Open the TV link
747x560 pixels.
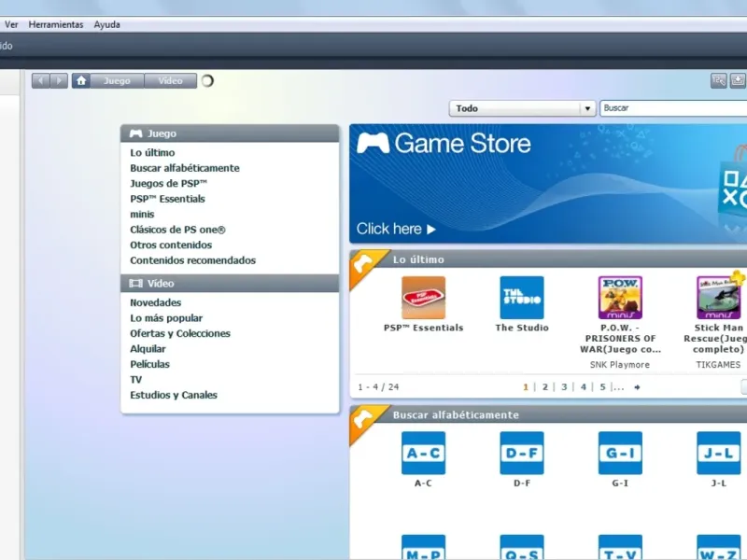pyautogui.click(x=135, y=380)
